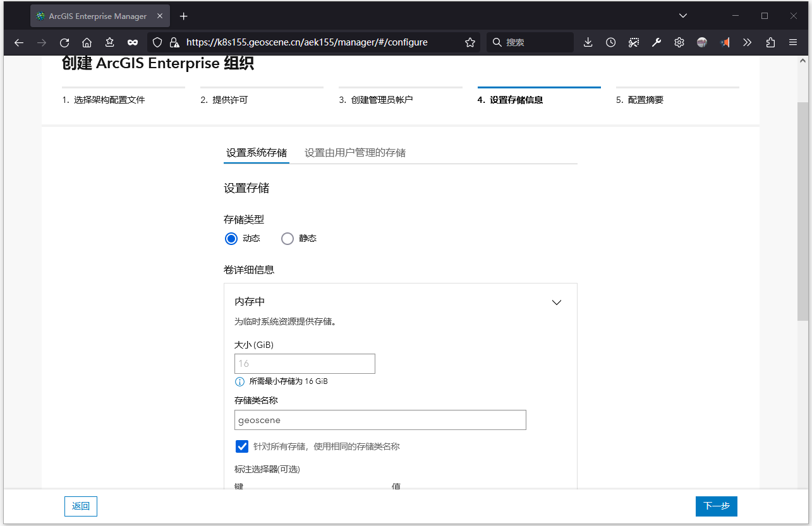The height and width of the screenshot is (526, 812).
Task: Switch to 设置由用户管理的存储 tab
Action: (355, 152)
